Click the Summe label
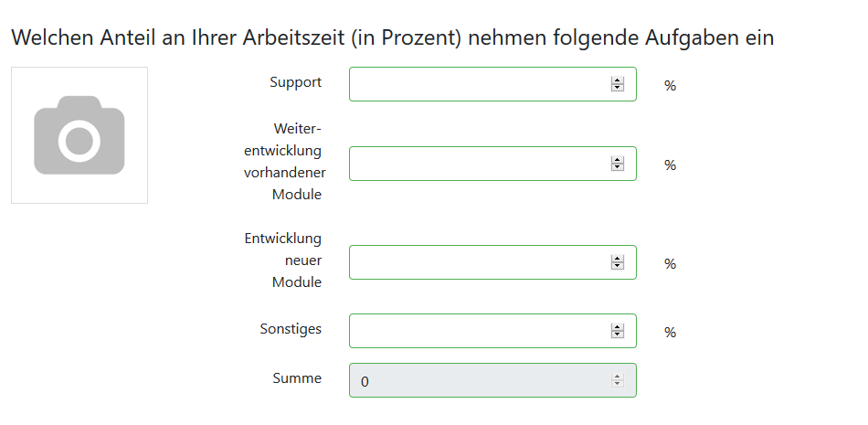Viewport: 868px width, 425px height. point(297,377)
